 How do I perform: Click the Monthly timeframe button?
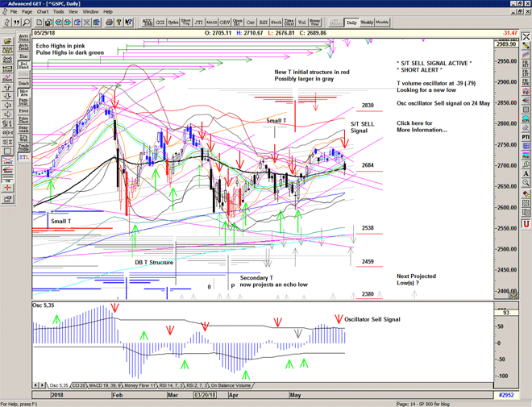pyautogui.click(x=382, y=23)
